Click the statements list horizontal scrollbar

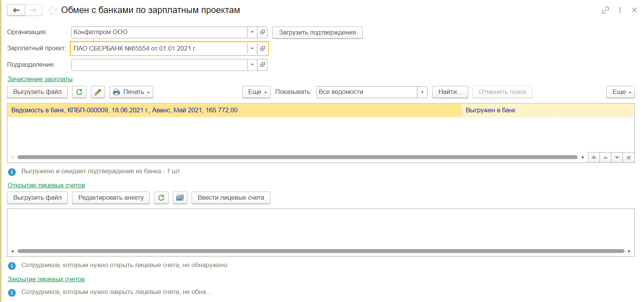pyautogui.click(x=297, y=157)
